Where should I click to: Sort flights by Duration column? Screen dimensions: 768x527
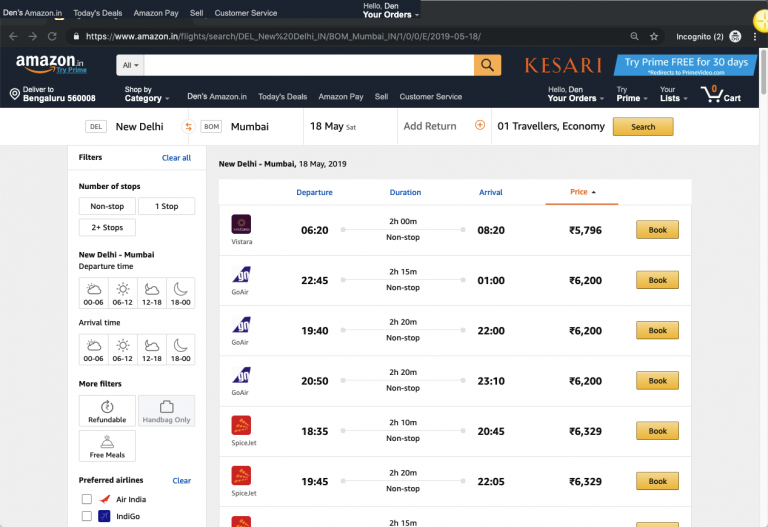405,192
